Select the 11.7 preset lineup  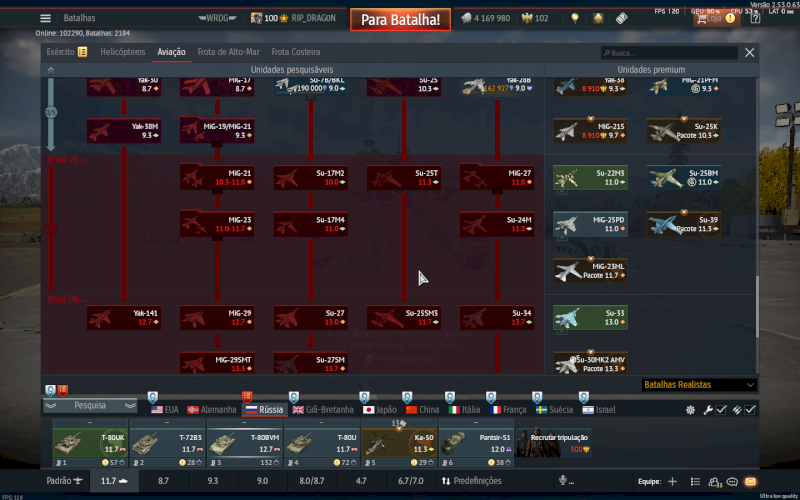[x=114, y=481]
